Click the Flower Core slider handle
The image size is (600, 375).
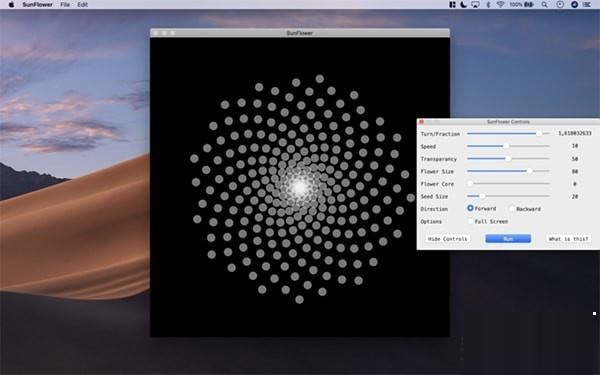pos(470,184)
